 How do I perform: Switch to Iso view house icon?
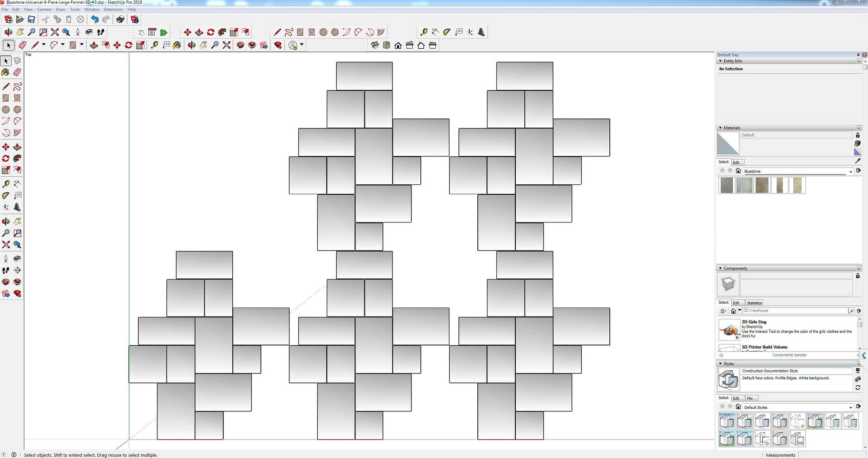point(375,45)
